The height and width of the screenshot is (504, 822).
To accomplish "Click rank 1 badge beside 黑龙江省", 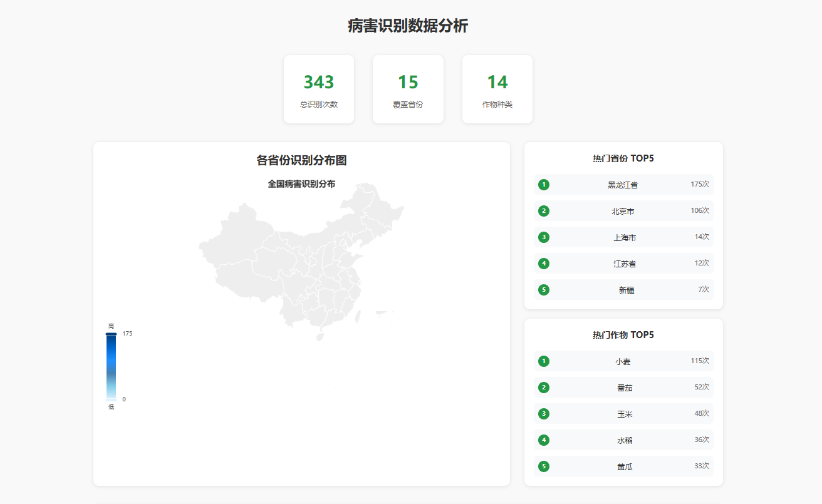I will click(x=544, y=185).
